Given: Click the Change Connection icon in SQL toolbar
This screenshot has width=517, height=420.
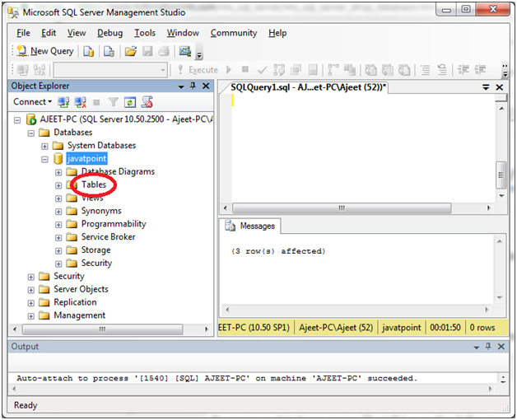Looking at the screenshot, I should pyautogui.click(x=40, y=70).
